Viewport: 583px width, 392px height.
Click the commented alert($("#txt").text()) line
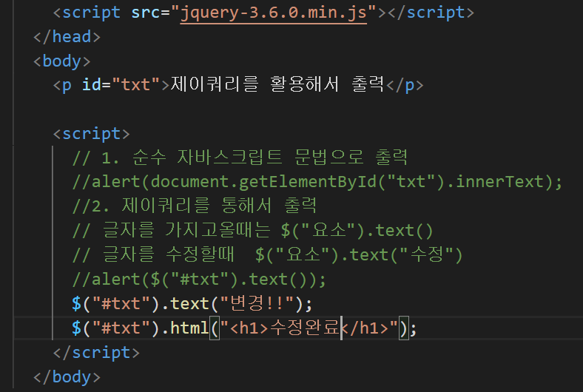coord(199,280)
